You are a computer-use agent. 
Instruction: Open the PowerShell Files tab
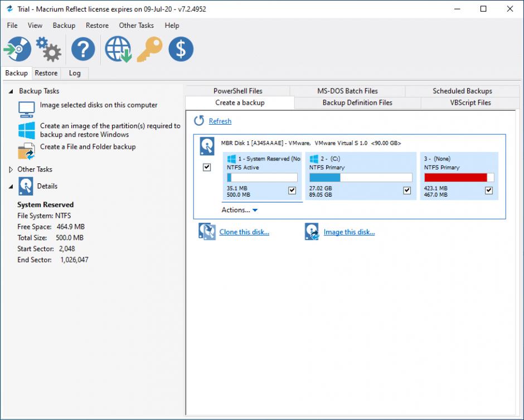238,91
